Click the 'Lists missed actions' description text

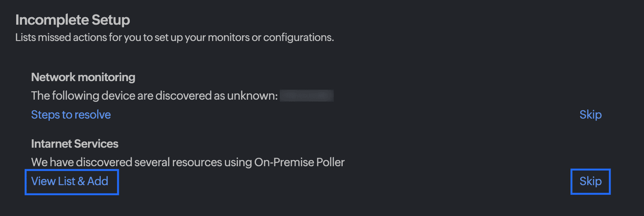point(175,37)
